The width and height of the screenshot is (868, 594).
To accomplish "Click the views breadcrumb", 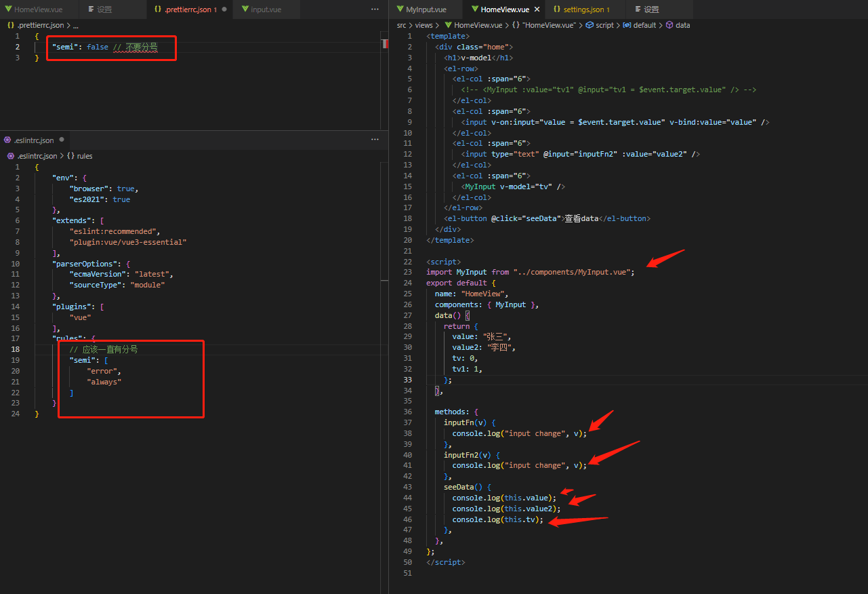I will (x=423, y=25).
